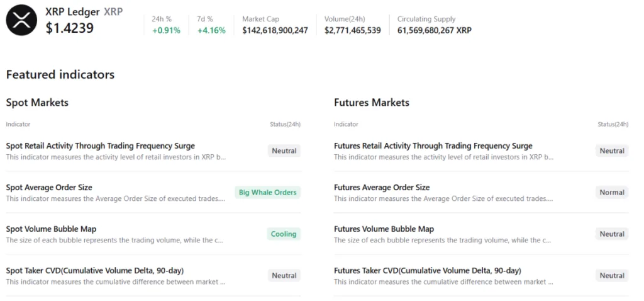Click Indicator column header in Spot Markets
Viewport: 644px width, 301px height.
coord(18,124)
